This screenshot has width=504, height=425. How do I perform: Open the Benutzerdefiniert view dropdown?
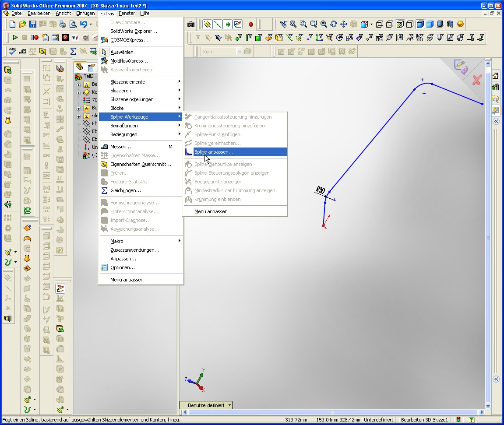coord(229,405)
